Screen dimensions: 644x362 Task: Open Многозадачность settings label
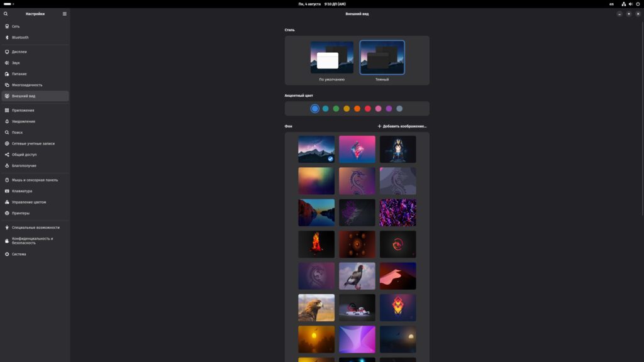coord(27,85)
